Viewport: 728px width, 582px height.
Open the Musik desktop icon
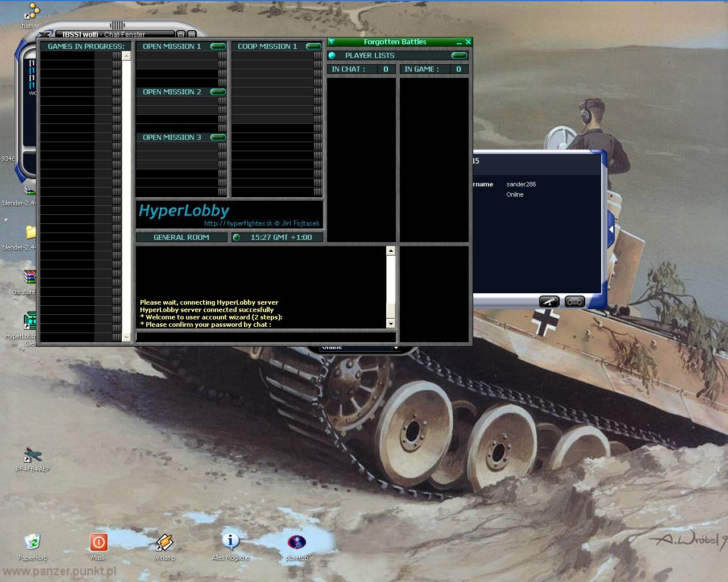98,542
